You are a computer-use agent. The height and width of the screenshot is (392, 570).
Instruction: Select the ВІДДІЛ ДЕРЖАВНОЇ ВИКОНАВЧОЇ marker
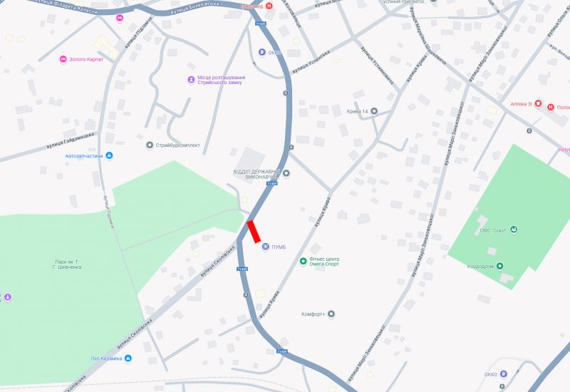tap(286, 173)
